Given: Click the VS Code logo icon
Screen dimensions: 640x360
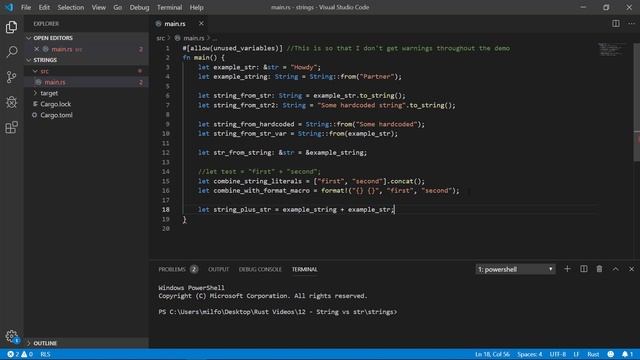Looking at the screenshot, I should (x=9, y=7).
